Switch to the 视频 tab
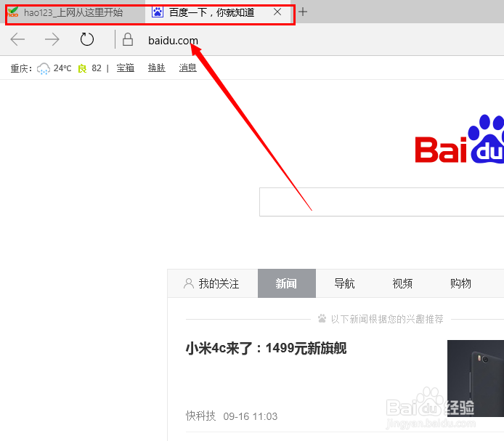This screenshot has height=441, width=504. point(402,283)
